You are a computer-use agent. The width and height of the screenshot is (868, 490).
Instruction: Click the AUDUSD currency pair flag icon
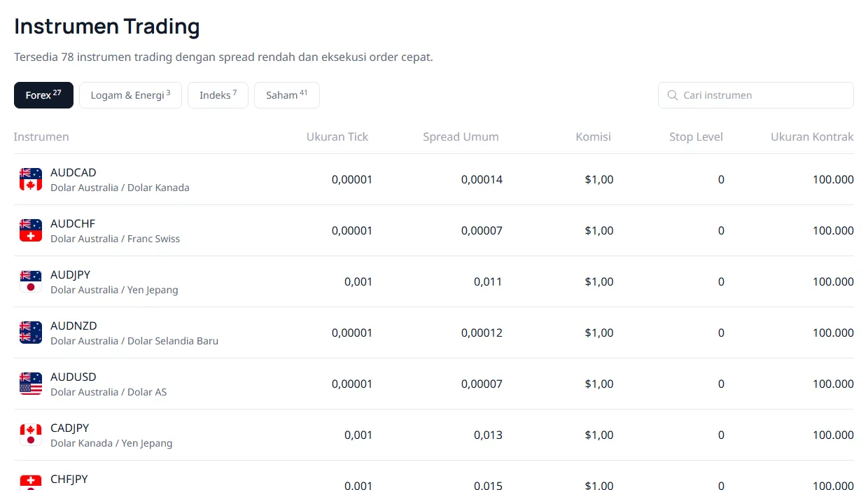point(31,384)
